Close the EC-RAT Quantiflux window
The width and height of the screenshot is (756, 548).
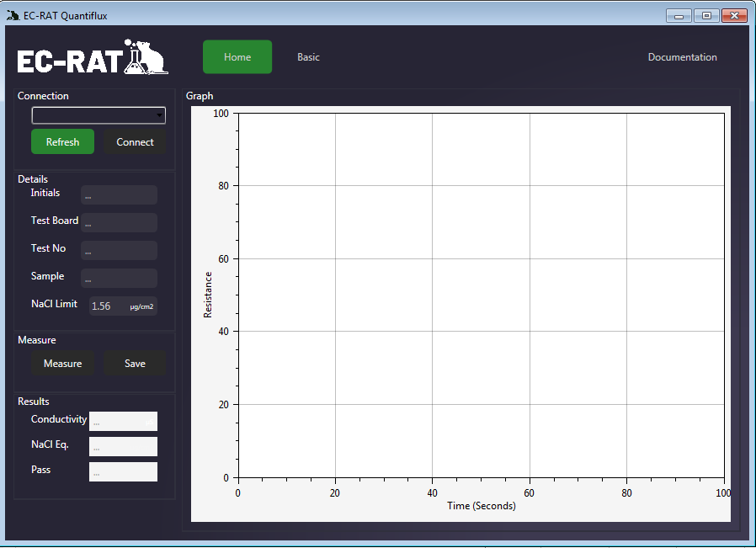pyautogui.click(x=734, y=15)
